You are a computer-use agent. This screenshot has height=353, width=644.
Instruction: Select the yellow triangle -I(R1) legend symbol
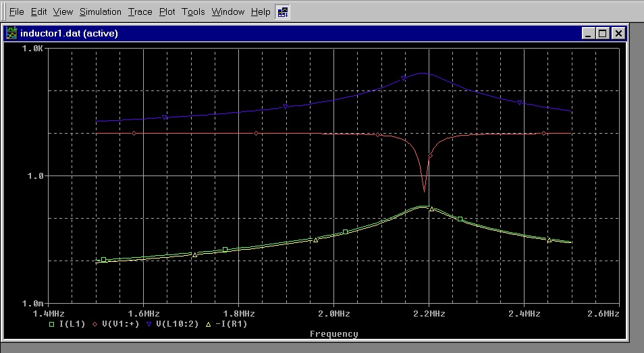tap(208, 324)
